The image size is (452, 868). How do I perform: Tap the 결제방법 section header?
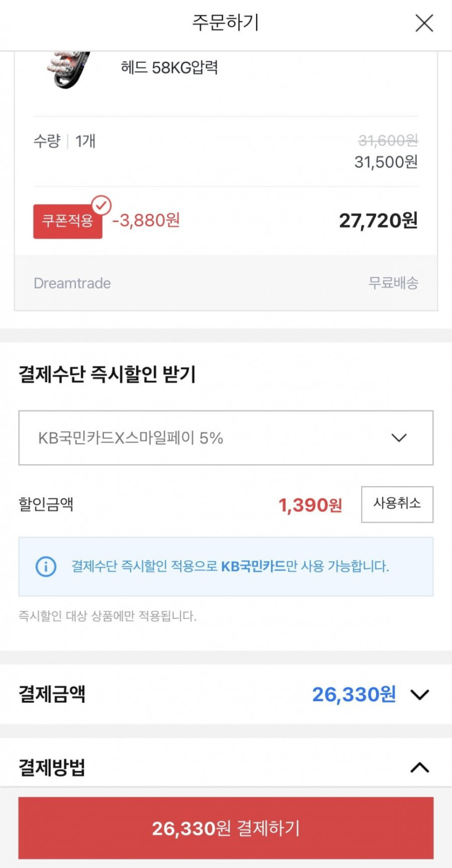[x=52, y=767]
